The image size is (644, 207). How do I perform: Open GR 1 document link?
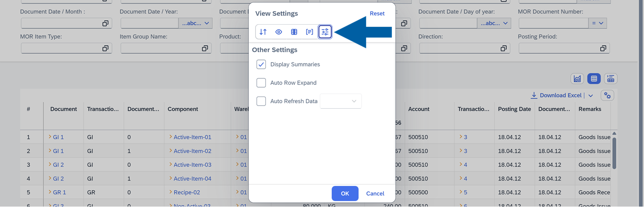coord(59,193)
